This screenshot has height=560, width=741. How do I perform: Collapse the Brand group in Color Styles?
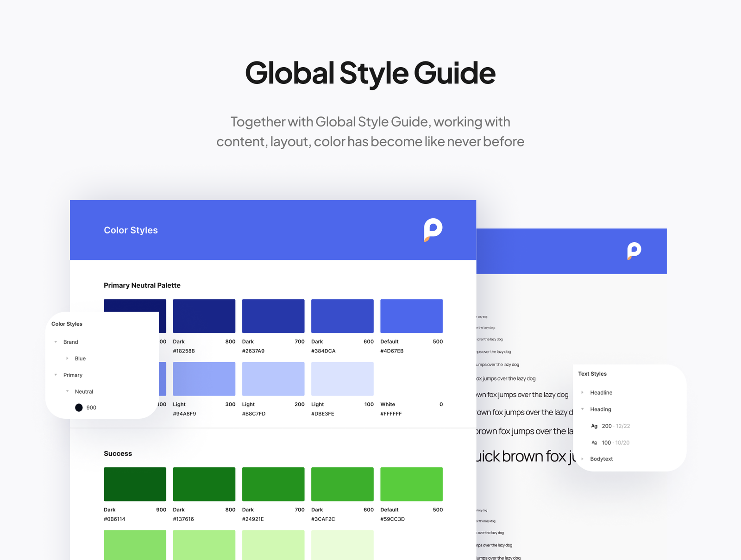56,342
